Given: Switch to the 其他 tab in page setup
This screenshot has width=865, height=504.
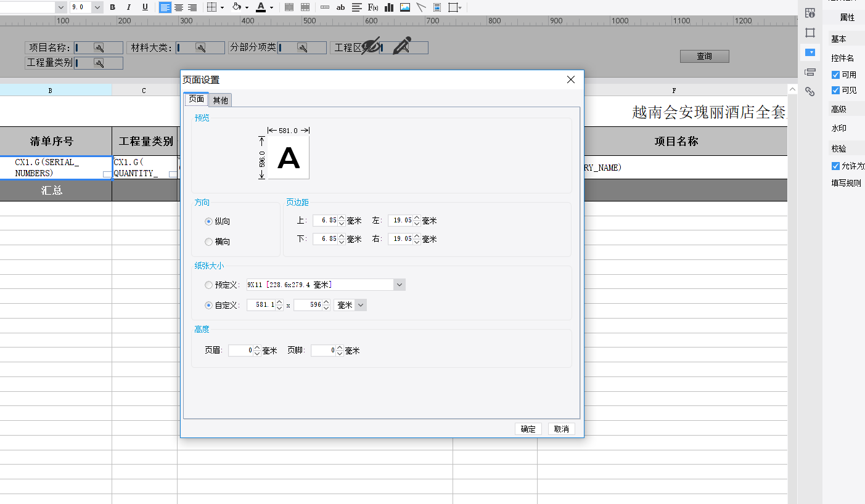Looking at the screenshot, I should click(220, 100).
